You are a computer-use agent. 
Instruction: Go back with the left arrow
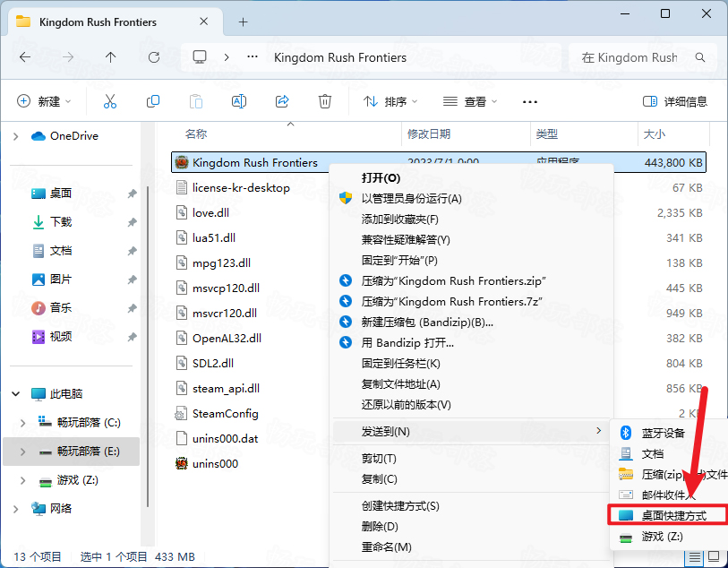coord(25,57)
